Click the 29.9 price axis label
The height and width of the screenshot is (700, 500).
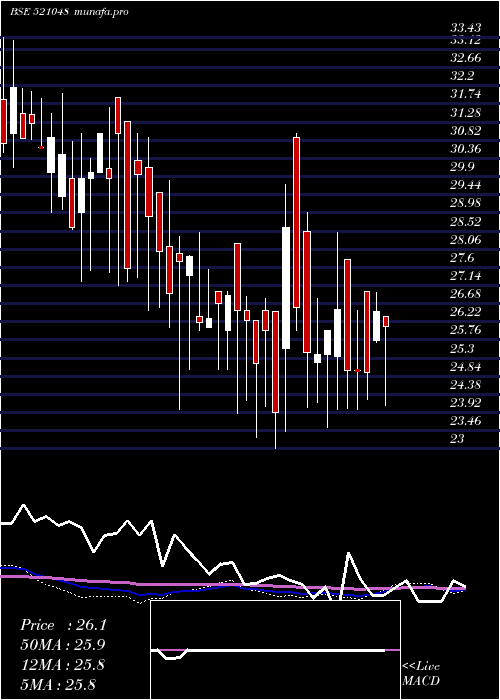(x=462, y=167)
